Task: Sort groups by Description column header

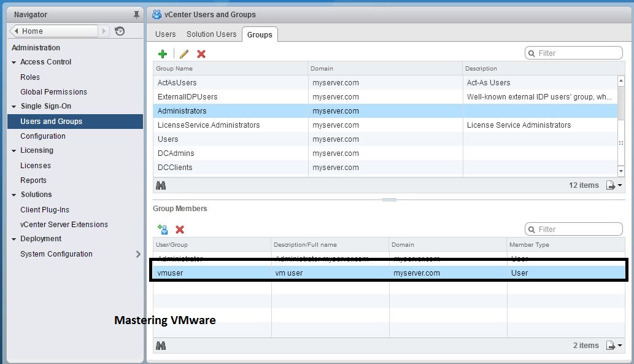Action: 543,68
